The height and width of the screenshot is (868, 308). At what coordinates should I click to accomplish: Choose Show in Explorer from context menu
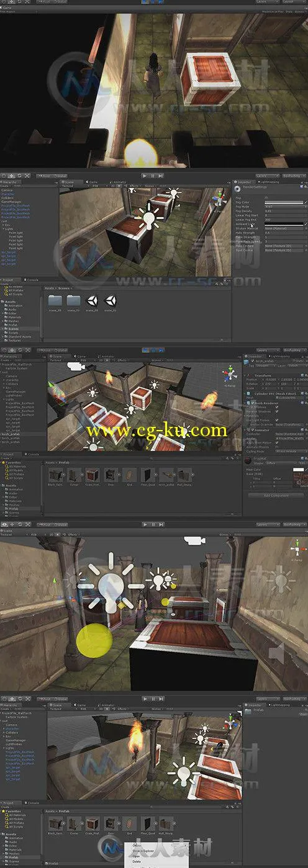pos(143,851)
